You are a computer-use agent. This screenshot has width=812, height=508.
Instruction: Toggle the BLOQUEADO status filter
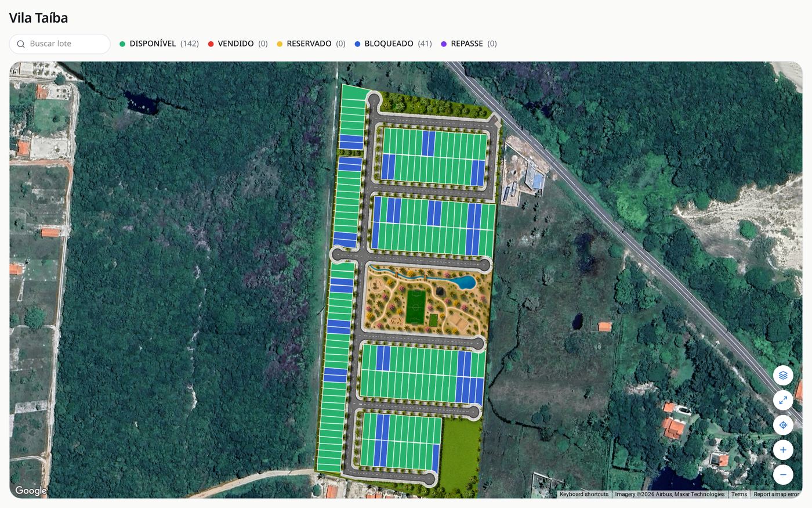[393, 44]
